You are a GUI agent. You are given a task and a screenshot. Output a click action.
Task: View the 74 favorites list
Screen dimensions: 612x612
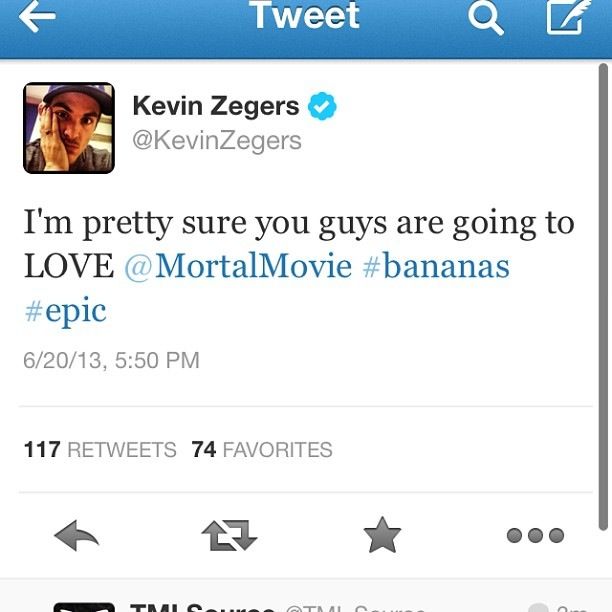pos(262,449)
